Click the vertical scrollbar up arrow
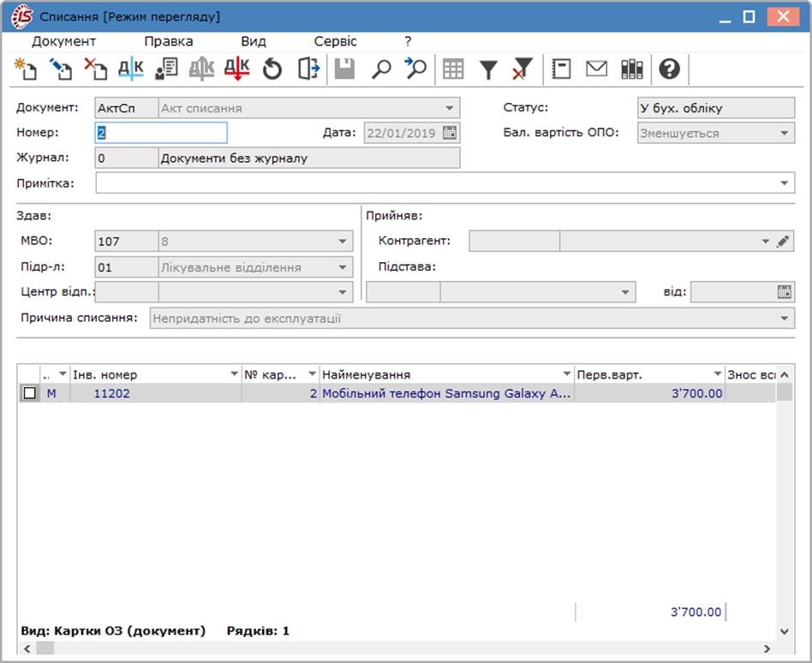The image size is (812, 663). coord(785,374)
